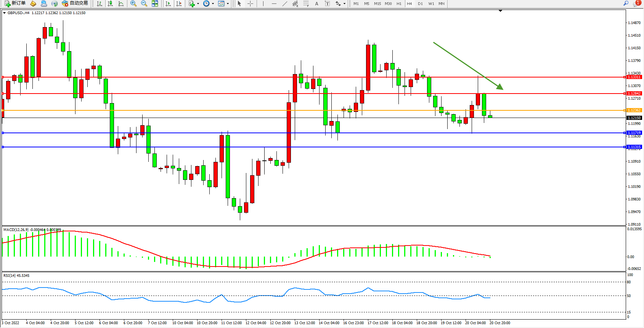The width and height of the screenshot is (644, 328).
Task: Zoom in on the chart
Action: 133,3
